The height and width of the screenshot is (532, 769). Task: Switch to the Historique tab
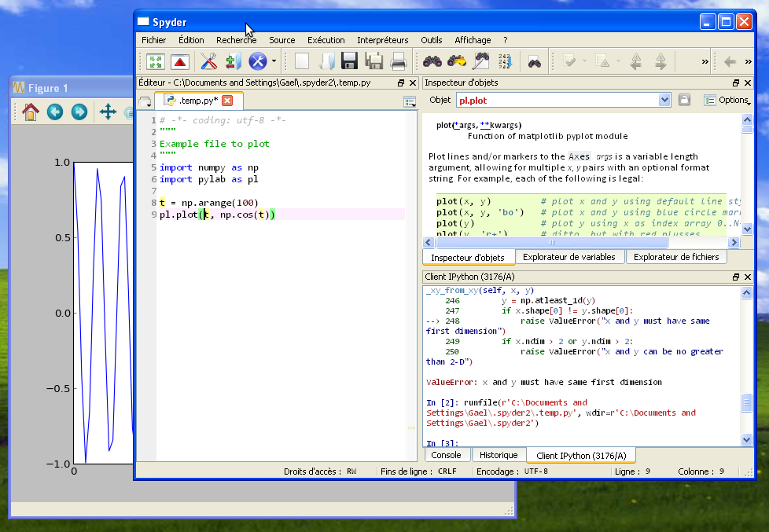tap(499, 455)
